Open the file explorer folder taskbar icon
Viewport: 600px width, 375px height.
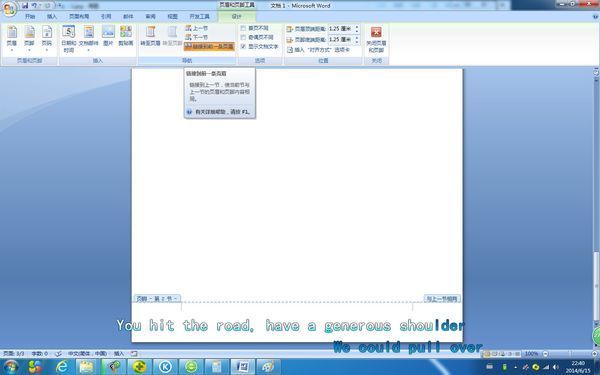pyautogui.click(x=87, y=367)
